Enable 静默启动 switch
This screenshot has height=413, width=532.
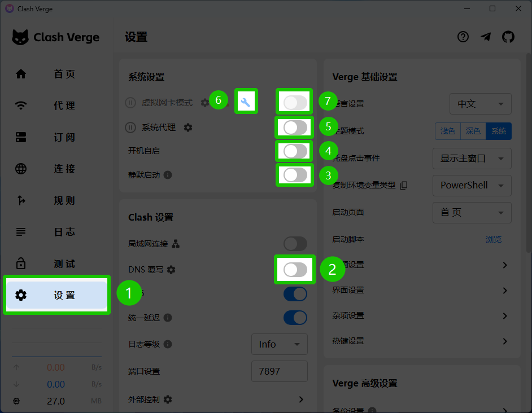[295, 175]
